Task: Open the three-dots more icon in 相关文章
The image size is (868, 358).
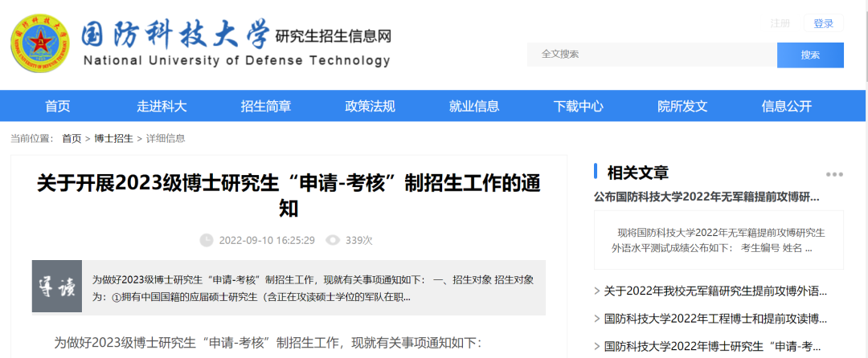Action: 834,174
